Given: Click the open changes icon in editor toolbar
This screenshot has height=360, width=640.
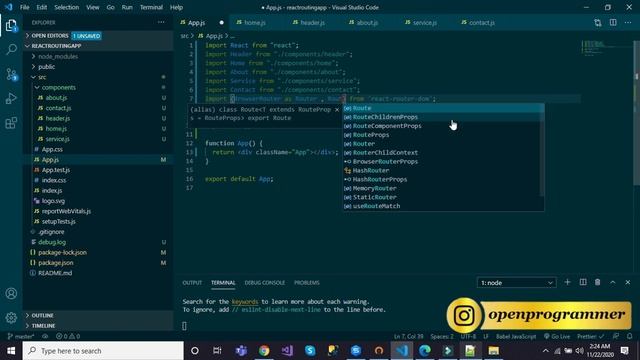Looking at the screenshot, I should point(598,23).
